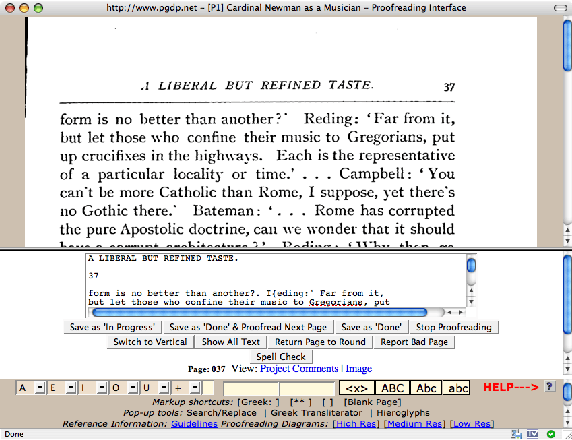The width and height of the screenshot is (572, 440).
Task: Insert the [** ] note markup shortcut
Action: coord(301,402)
